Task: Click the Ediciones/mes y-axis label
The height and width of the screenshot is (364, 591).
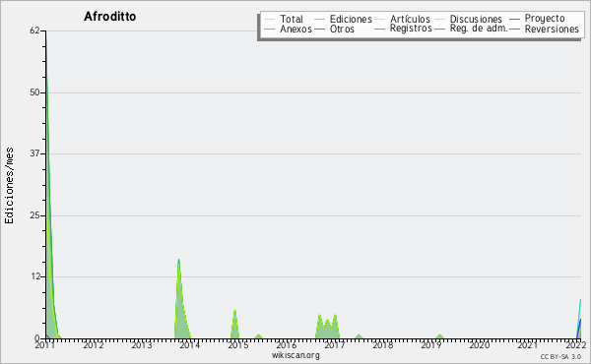Action: pyautogui.click(x=9, y=186)
